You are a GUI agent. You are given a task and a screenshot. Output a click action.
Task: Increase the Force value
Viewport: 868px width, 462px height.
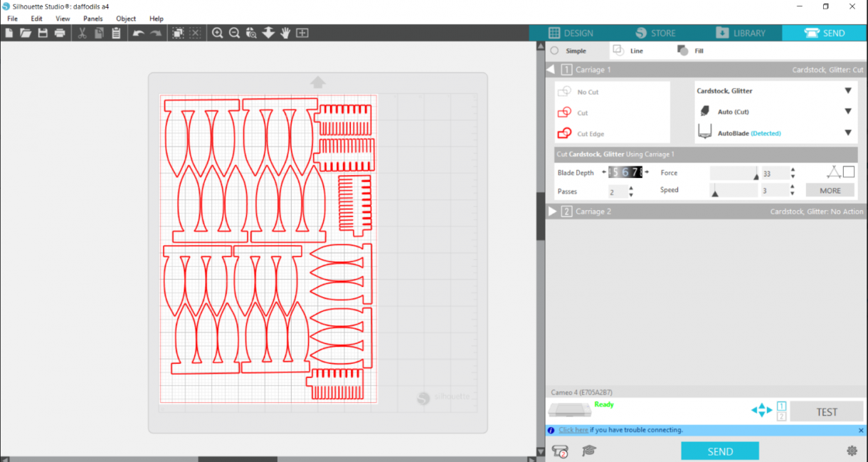pos(793,169)
